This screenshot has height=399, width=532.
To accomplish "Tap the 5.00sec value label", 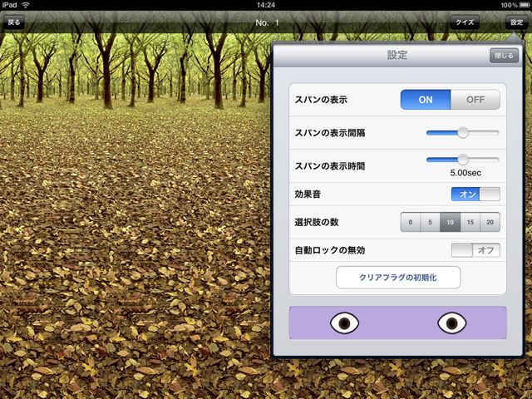I will [x=465, y=173].
